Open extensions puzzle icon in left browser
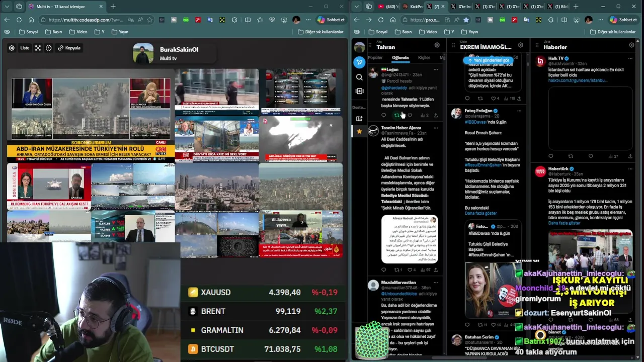The height and width of the screenshot is (362, 644). pos(234,20)
